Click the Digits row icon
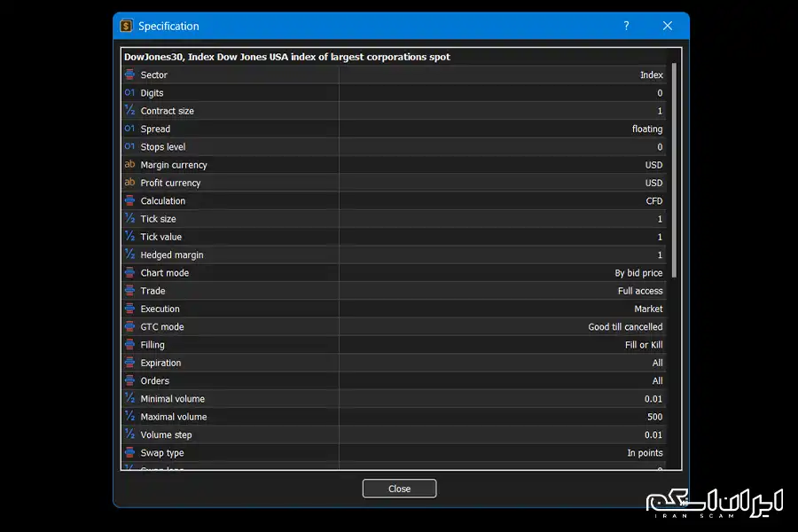This screenshot has width=798, height=532. [129, 92]
